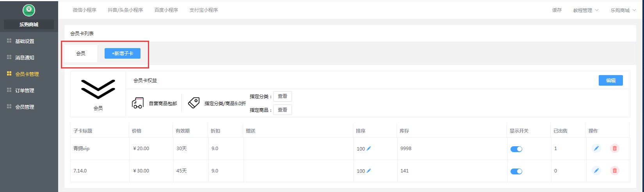Click 指定分类/商品9.0折 text

(x=225, y=104)
